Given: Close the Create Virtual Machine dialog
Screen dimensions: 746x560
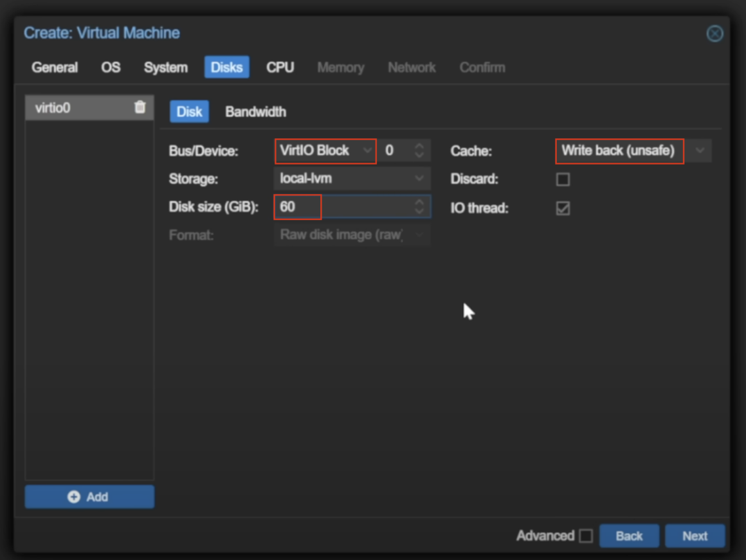Looking at the screenshot, I should point(714,33).
